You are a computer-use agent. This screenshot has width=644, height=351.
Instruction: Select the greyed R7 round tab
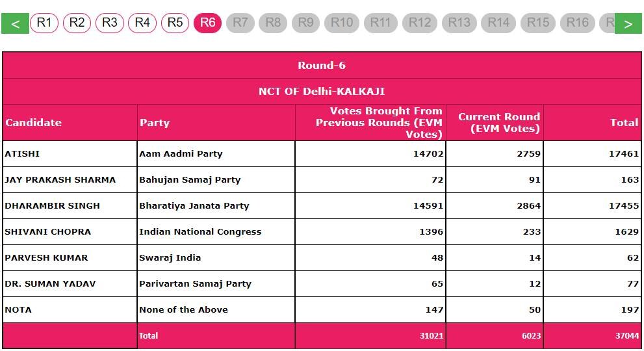(240, 23)
